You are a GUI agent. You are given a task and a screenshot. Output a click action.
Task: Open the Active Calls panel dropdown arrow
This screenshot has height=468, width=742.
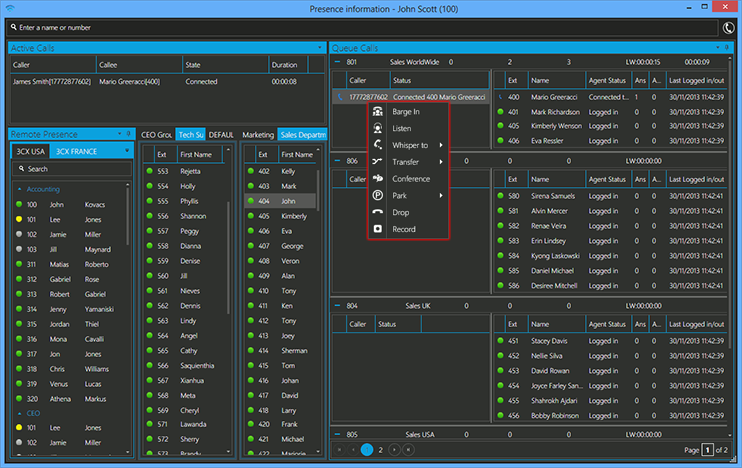point(319,48)
